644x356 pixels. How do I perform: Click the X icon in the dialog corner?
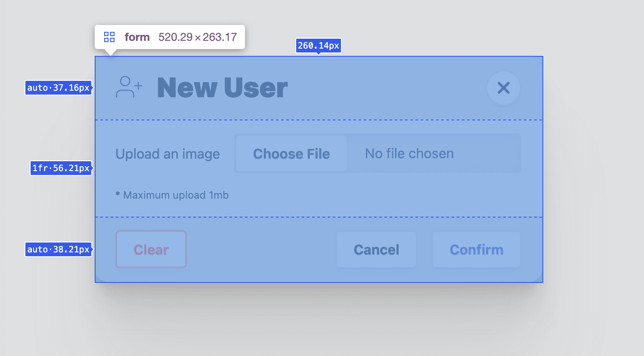503,88
